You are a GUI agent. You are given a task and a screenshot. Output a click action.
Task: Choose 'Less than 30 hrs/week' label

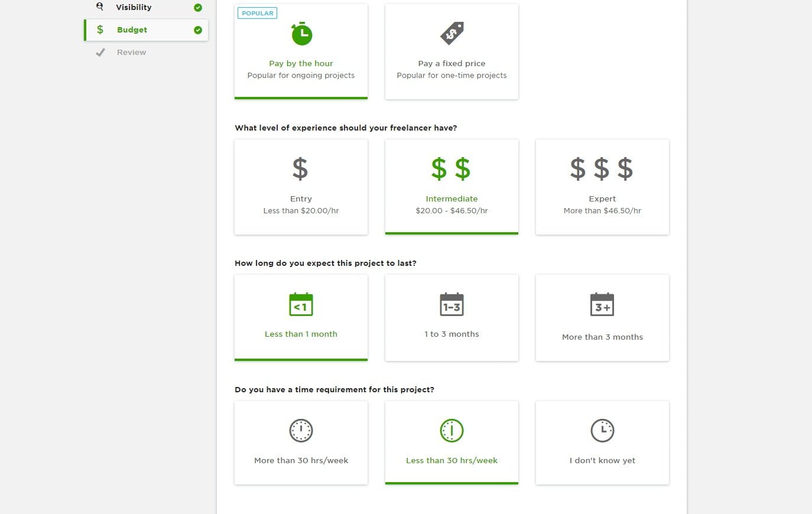click(x=452, y=461)
